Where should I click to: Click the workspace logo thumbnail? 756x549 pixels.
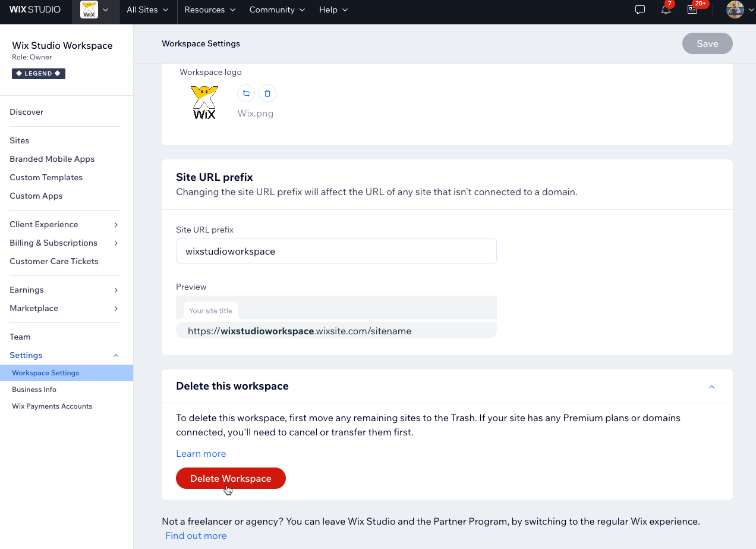click(204, 102)
